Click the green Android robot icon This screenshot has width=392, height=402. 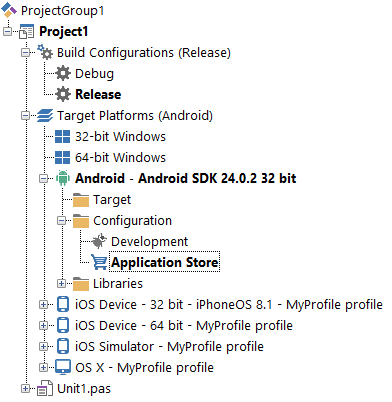[63, 178]
